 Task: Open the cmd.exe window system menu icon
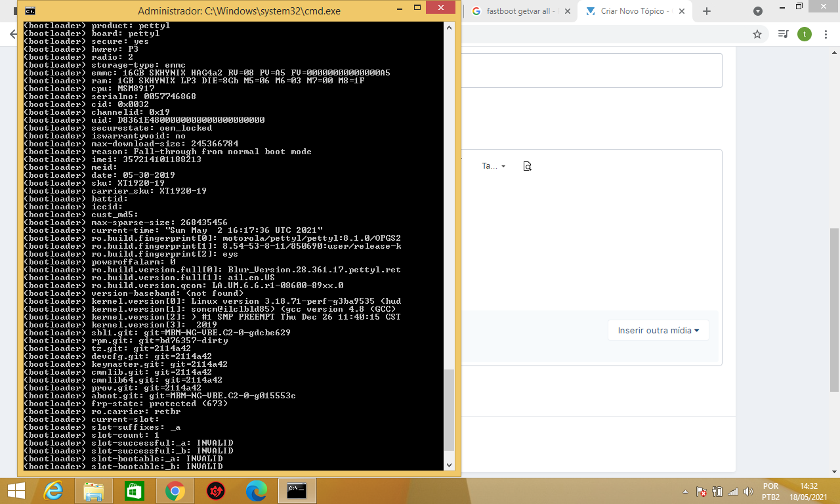(x=30, y=10)
